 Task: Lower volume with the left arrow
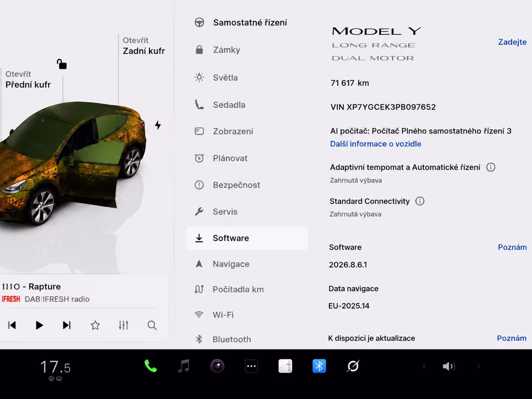424,367
